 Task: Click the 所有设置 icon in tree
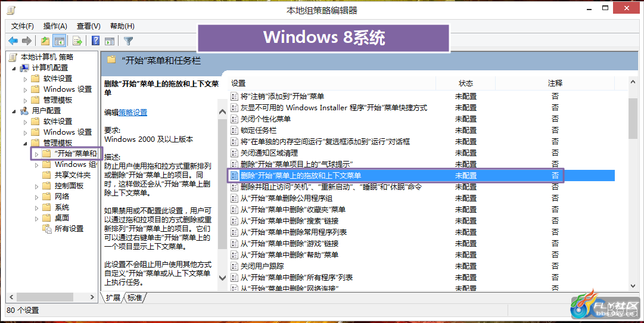click(47, 228)
